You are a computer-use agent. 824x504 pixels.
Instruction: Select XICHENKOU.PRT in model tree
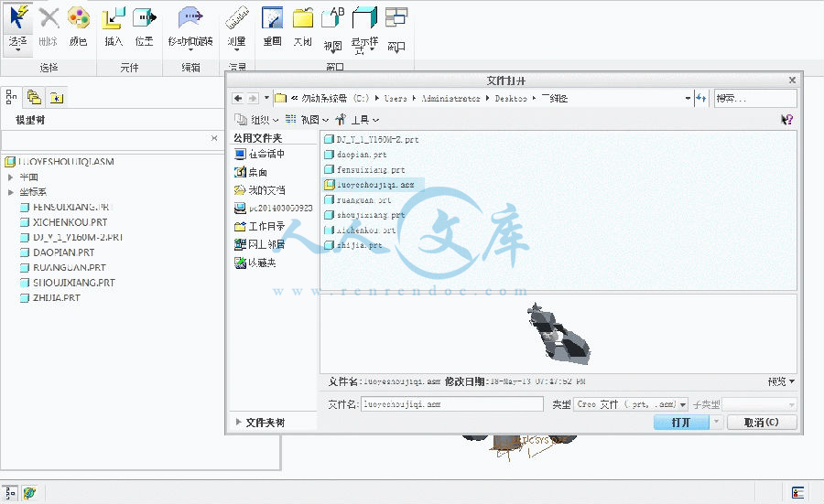pyautogui.click(x=63, y=222)
